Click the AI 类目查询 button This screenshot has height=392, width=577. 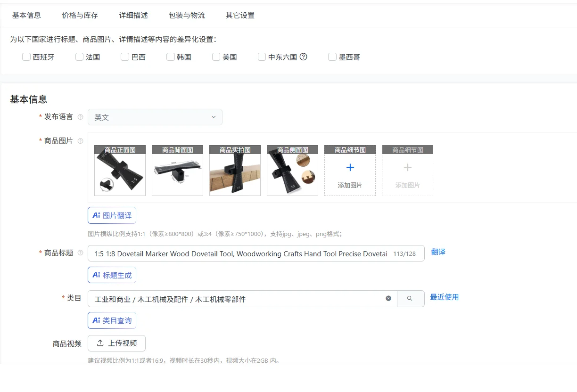112,320
